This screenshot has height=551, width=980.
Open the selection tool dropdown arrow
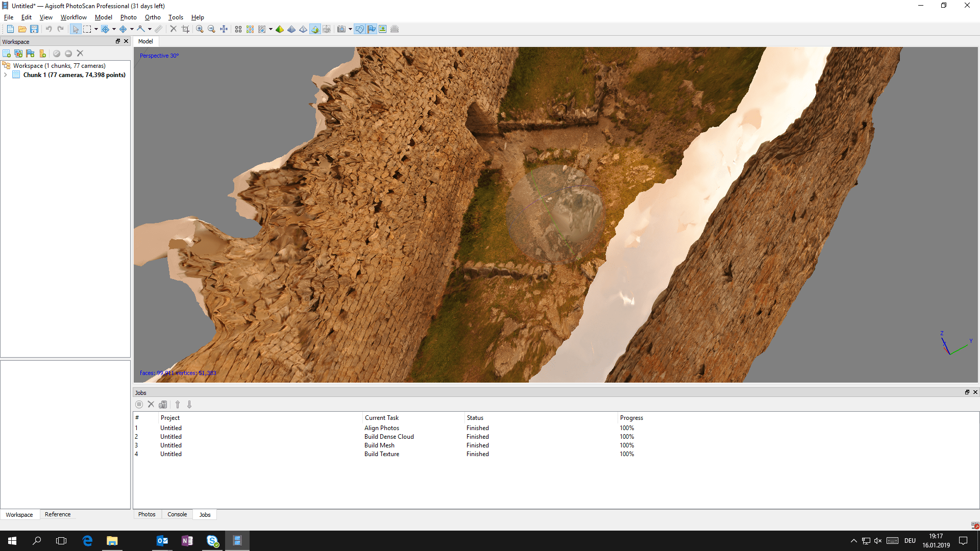click(x=96, y=29)
